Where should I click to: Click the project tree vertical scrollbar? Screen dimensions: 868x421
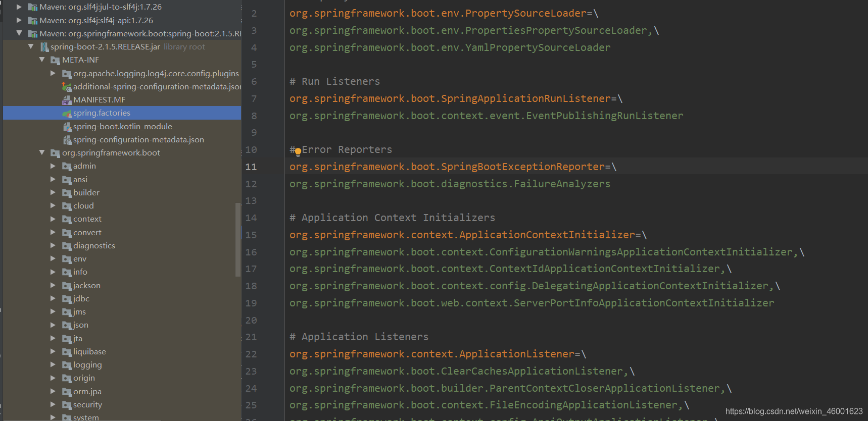pos(238,240)
